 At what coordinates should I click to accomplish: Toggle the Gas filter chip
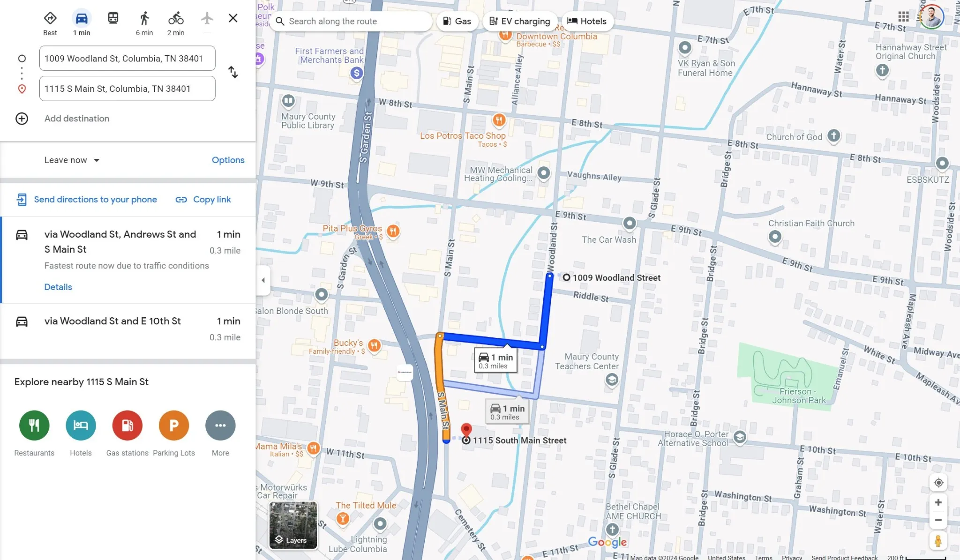[x=457, y=21]
